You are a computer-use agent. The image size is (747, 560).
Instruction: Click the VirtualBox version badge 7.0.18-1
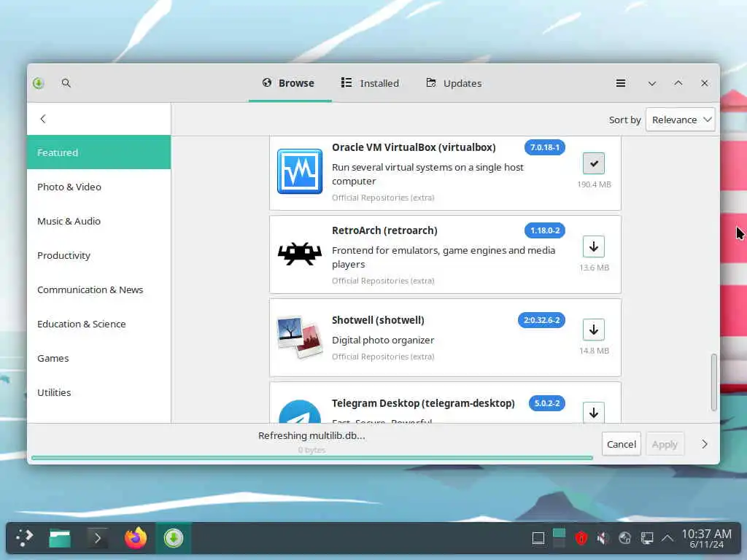544,147
